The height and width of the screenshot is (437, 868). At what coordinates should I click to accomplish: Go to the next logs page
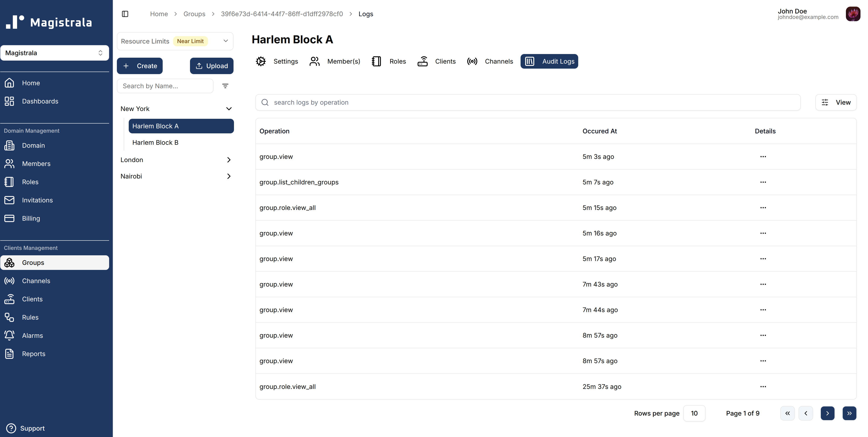point(827,413)
